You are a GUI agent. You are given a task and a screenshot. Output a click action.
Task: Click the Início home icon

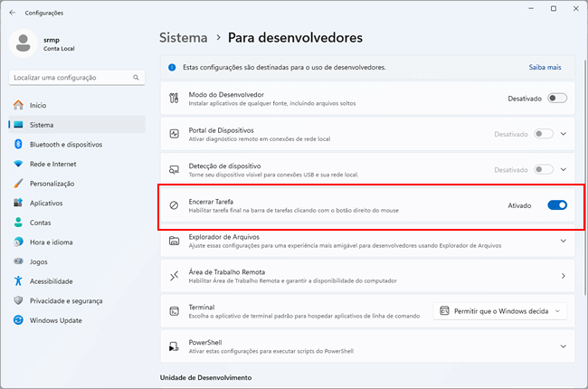[18, 105]
